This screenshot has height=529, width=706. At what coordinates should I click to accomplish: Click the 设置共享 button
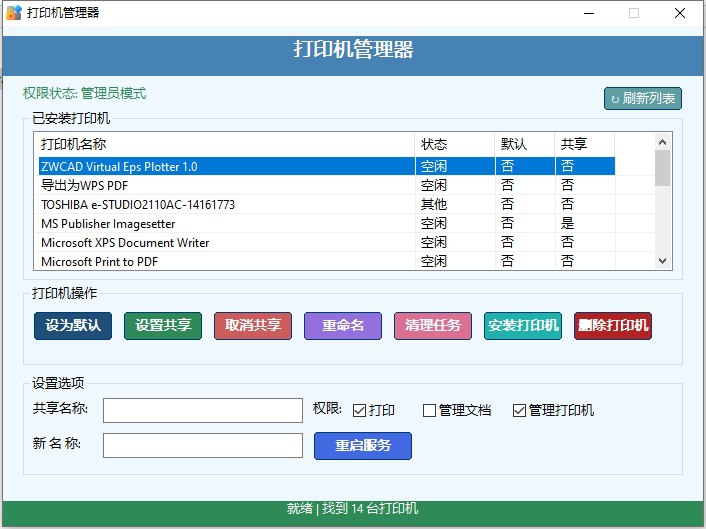coord(162,326)
